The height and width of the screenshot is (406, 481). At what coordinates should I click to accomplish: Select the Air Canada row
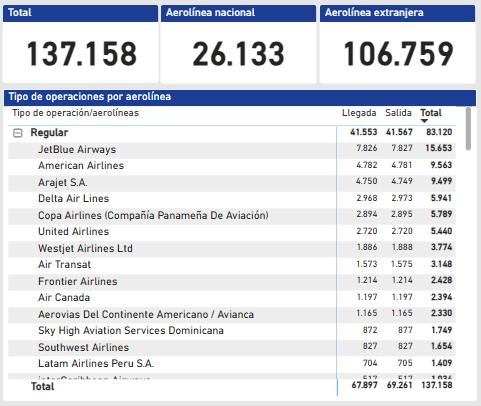[x=232, y=298]
